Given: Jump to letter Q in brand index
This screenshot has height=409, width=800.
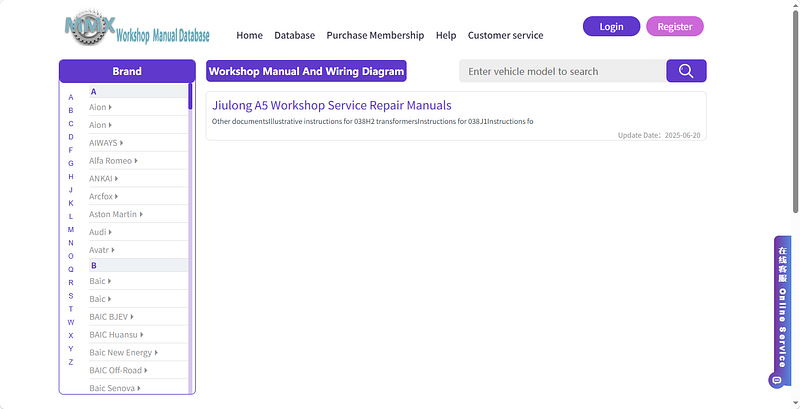Looking at the screenshot, I should pyautogui.click(x=71, y=269).
